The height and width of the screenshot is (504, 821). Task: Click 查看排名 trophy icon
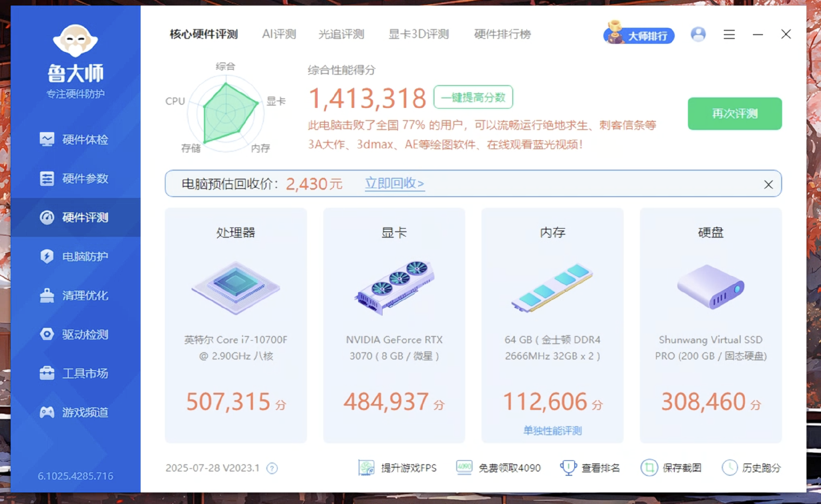pyautogui.click(x=568, y=468)
